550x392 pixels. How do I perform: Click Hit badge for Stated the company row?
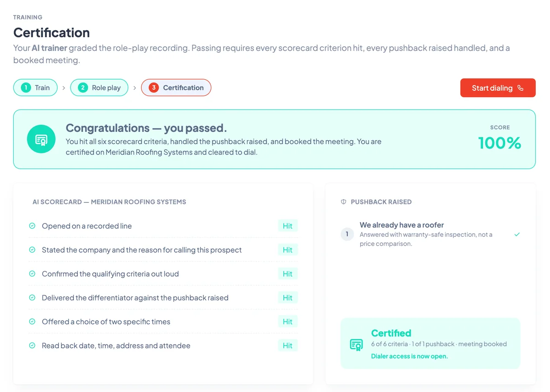(x=288, y=250)
